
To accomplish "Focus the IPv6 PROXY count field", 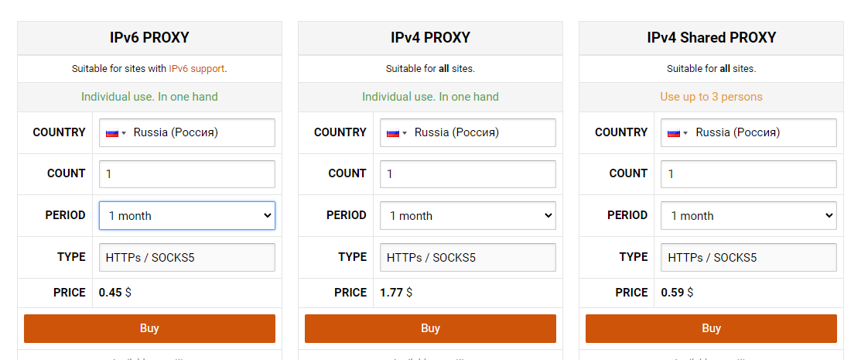I will pos(186,174).
